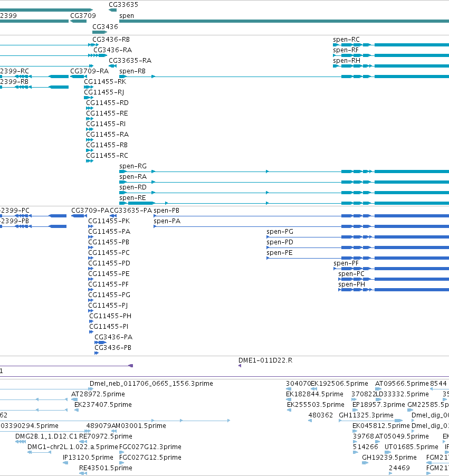Select the spen-PC protein label

(351, 274)
